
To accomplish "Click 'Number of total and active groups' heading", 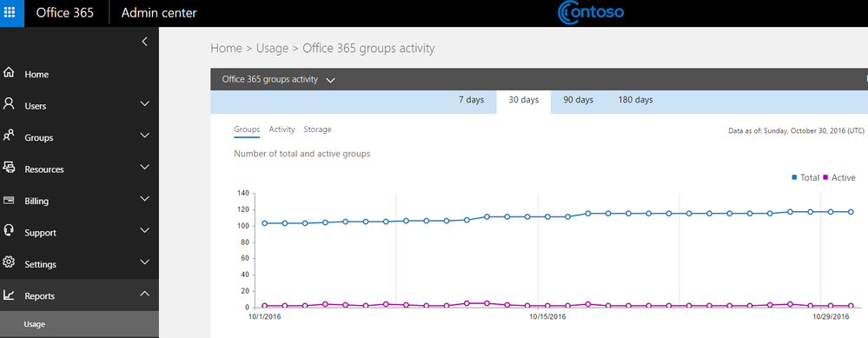I will pos(302,154).
